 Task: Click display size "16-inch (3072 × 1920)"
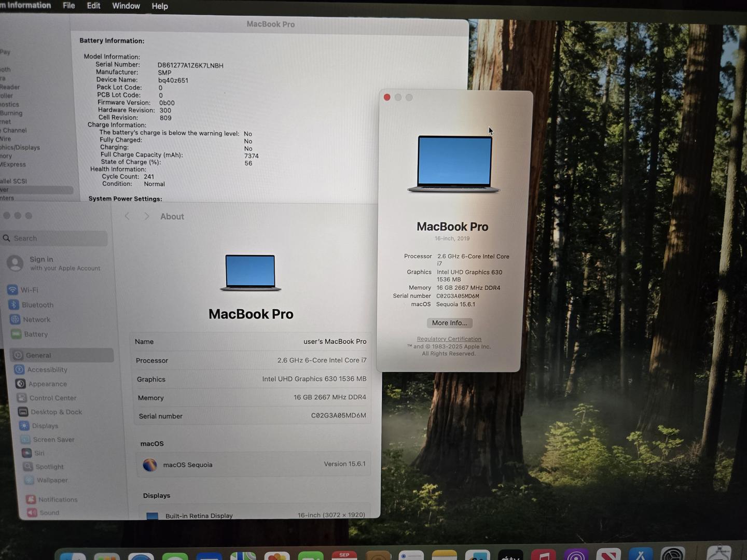(331, 515)
